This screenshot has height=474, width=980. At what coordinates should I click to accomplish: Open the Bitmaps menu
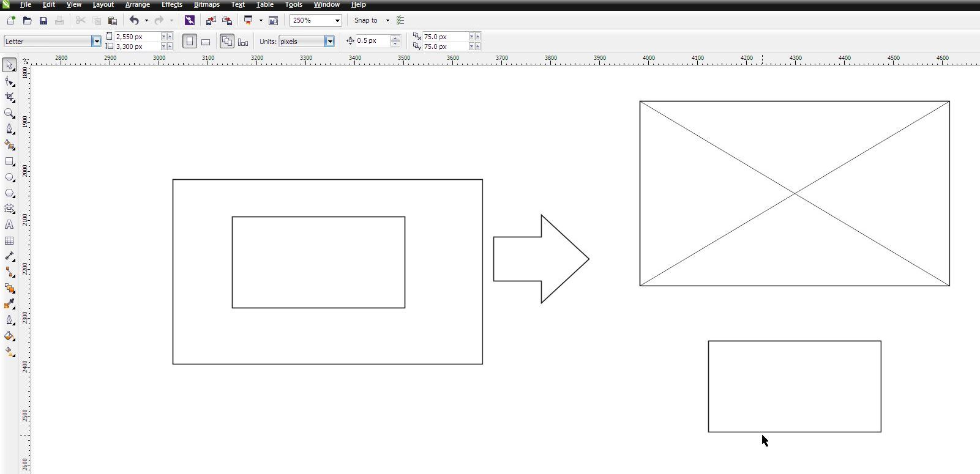(207, 4)
